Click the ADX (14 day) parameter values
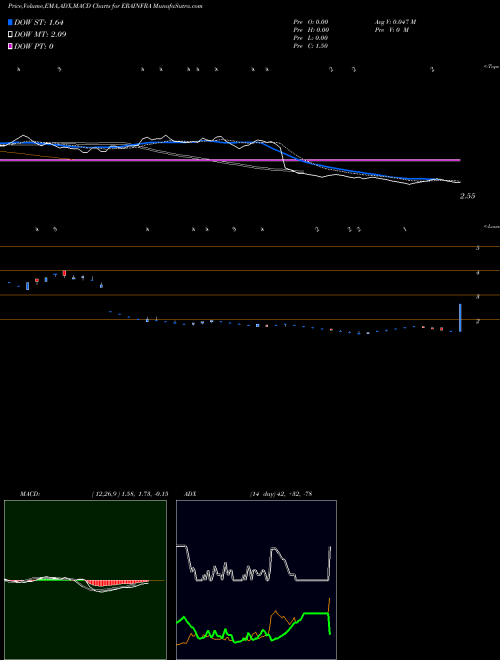This screenshot has width=500, height=660. pyautogui.click(x=281, y=494)
